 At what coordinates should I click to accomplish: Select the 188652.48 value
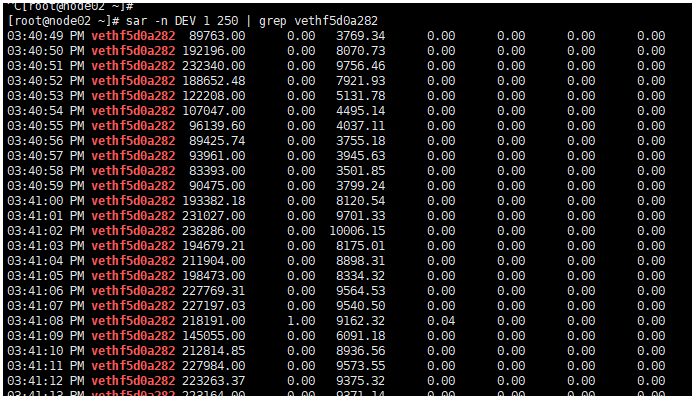click(x=214, y=81)
